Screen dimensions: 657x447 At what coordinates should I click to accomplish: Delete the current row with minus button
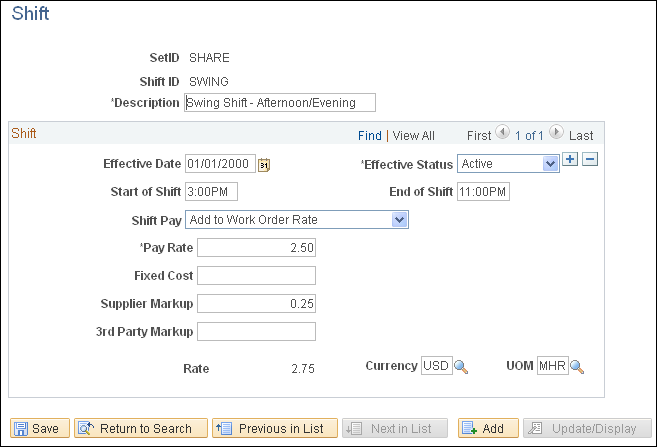(590, 159)
